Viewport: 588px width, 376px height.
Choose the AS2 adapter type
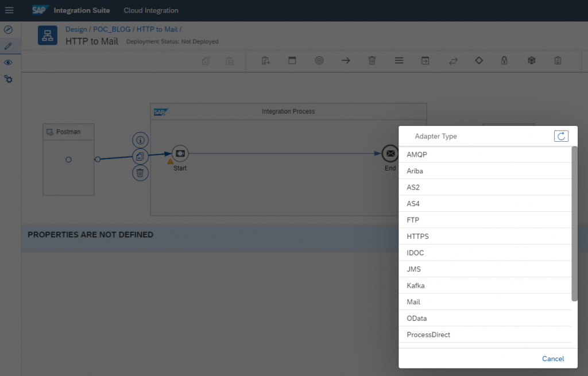pyautogui.click(x=485, y=188)
